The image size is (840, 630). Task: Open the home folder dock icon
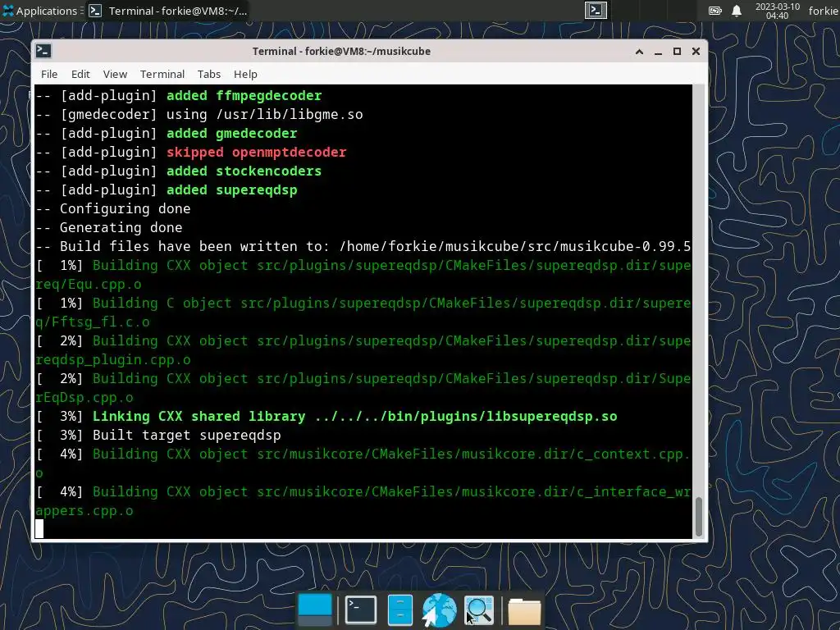524,611
